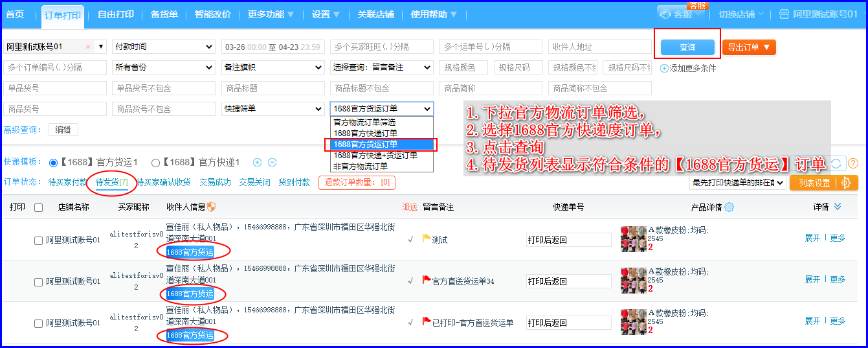Open the 快捷筛单 dropdown
The height and width of the screenshot is (348, 868).
(x=273, y=109)
